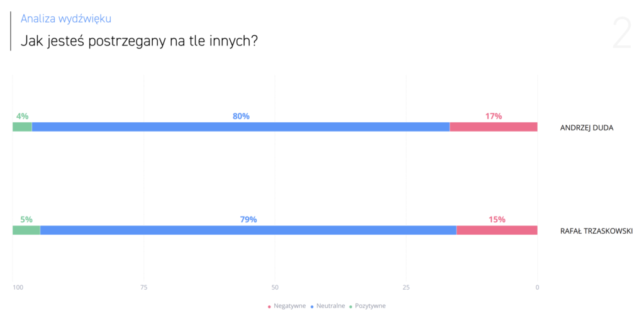
Task: Select Andrzej Duda's blue neutral bar segment
Action: pyautogui.click(x=241, y=127)
